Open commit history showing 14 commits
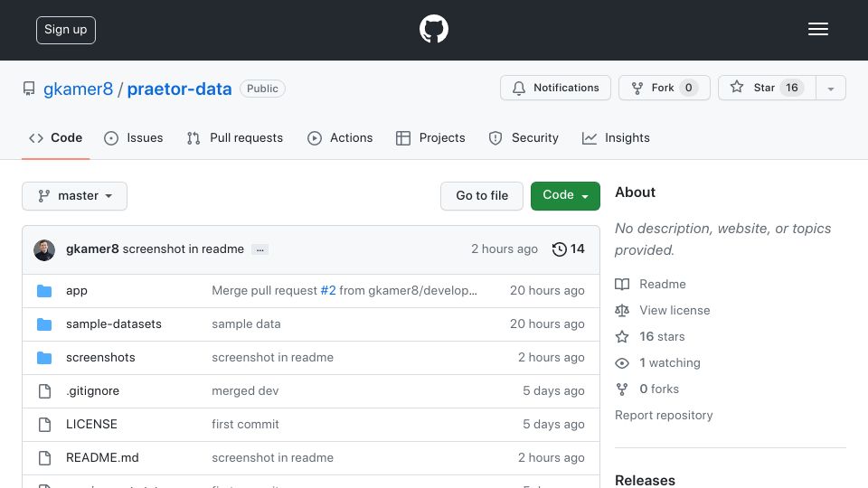The image size is (868, 488). point(568,249)
